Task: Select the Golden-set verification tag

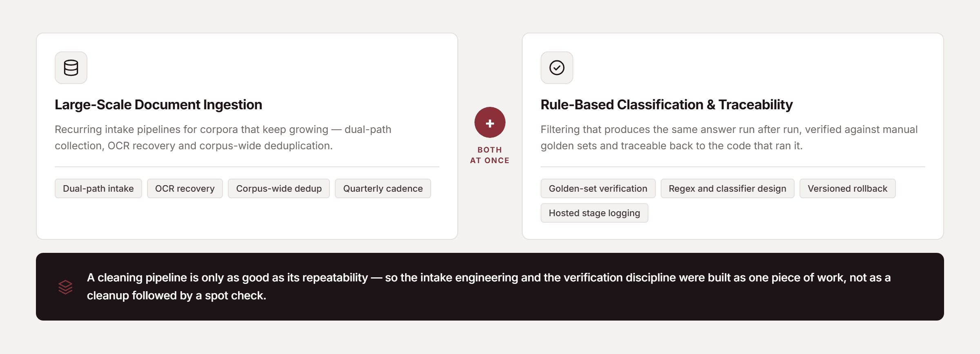Action: tap(598, 188)
